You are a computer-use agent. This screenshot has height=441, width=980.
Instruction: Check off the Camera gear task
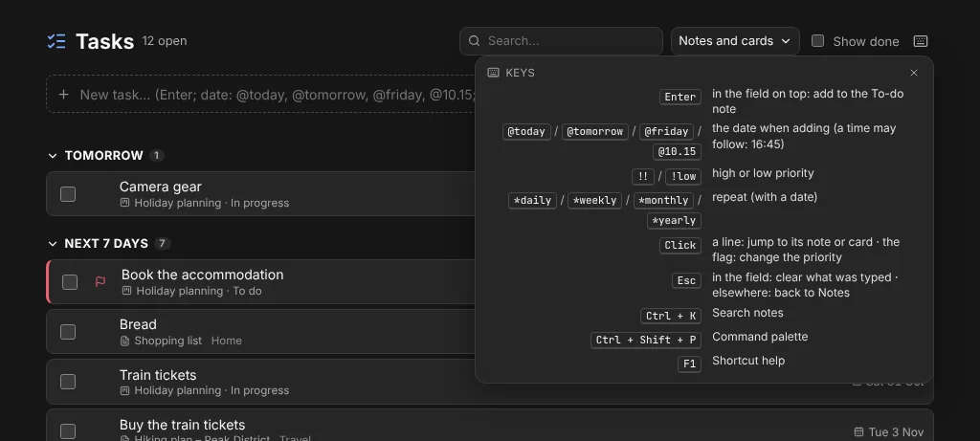click(x=68, y=194)
